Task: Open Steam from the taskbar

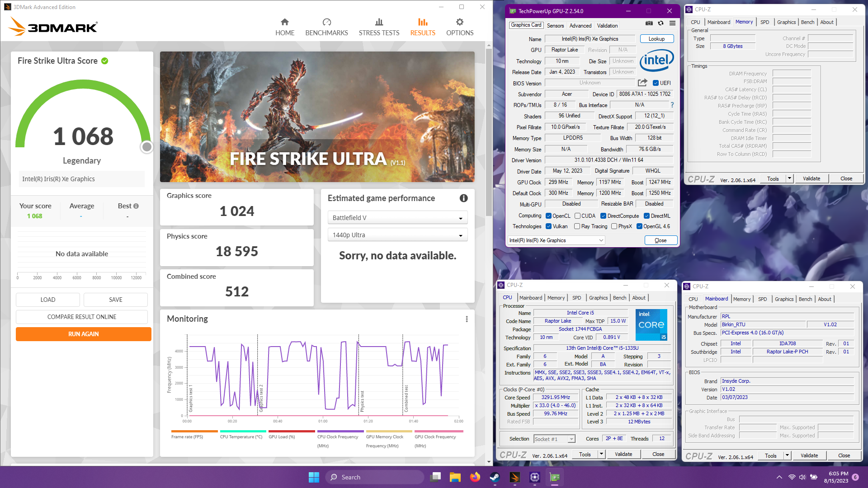Action: (495, 477)
